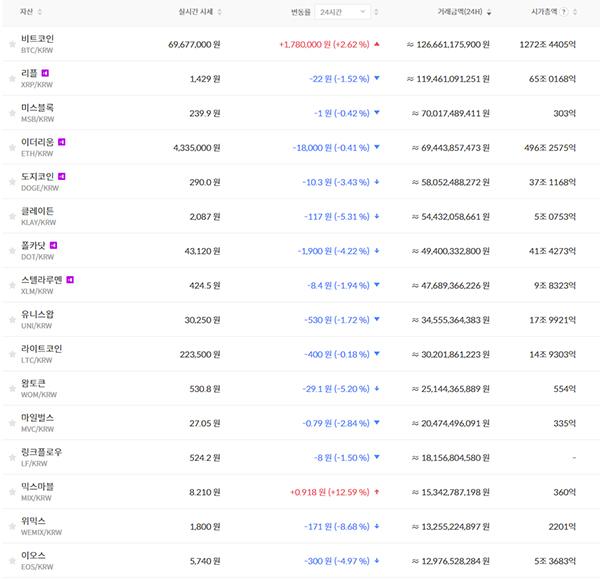
Task: Toggle the favorite star for 리플
Action: click(11, 79)
